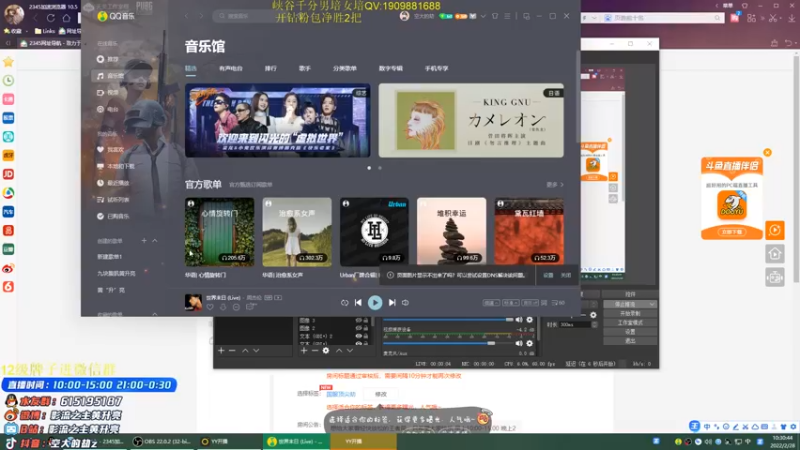
Task: Add an OBS scene with plus button
Action: pos(221,351)
